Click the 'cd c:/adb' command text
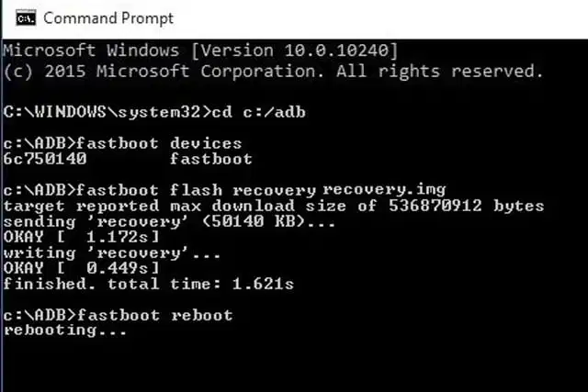588x392 pixels. pyautogui.click(x=257, y=111)
